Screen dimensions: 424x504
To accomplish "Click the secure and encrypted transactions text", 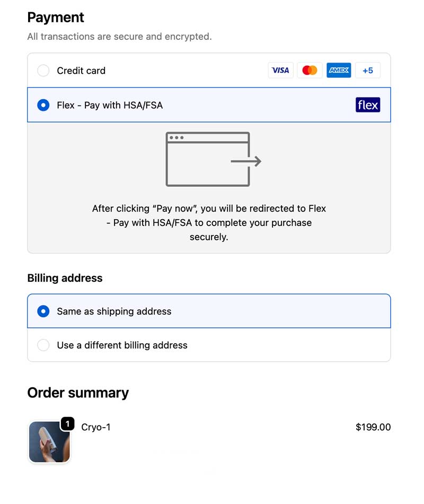I will point(119,36).
